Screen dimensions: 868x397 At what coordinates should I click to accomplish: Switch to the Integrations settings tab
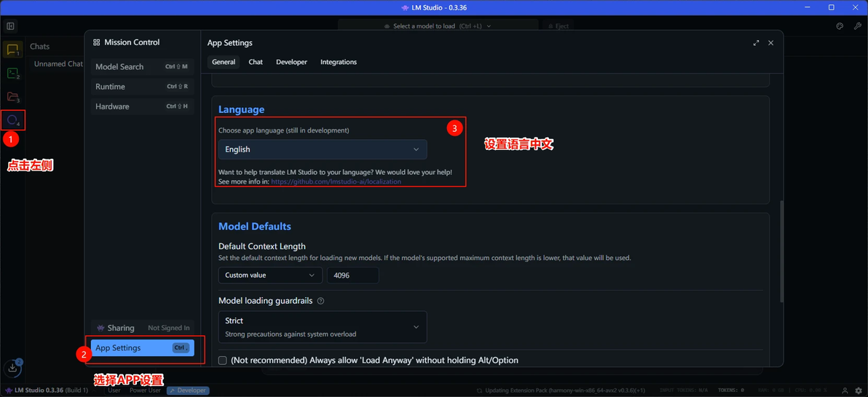pos(338,62)
